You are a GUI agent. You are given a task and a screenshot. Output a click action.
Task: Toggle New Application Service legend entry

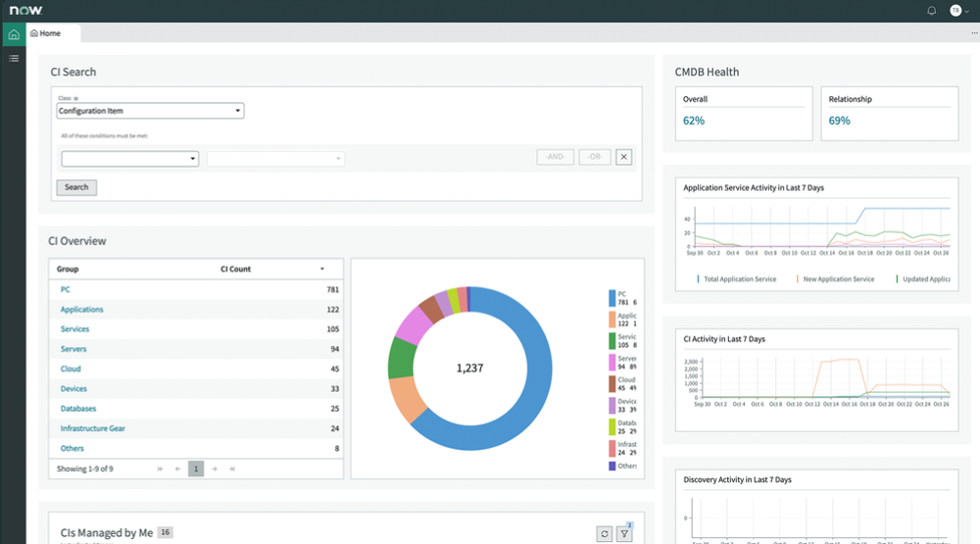click(836, 279)
